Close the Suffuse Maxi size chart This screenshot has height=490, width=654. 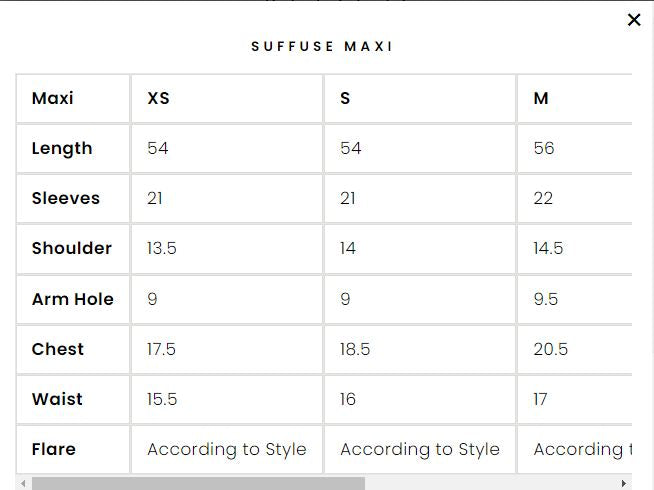[x=634, y=20]
